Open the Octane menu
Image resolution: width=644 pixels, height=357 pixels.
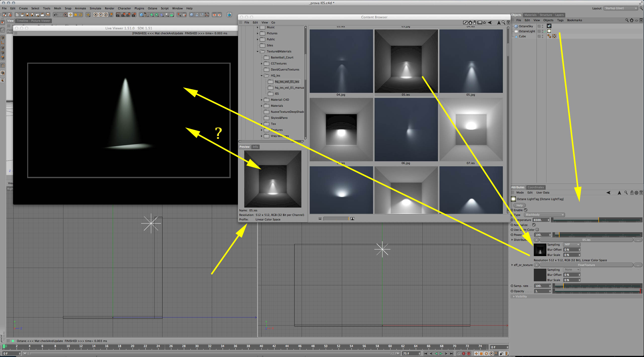click(152, 8)
